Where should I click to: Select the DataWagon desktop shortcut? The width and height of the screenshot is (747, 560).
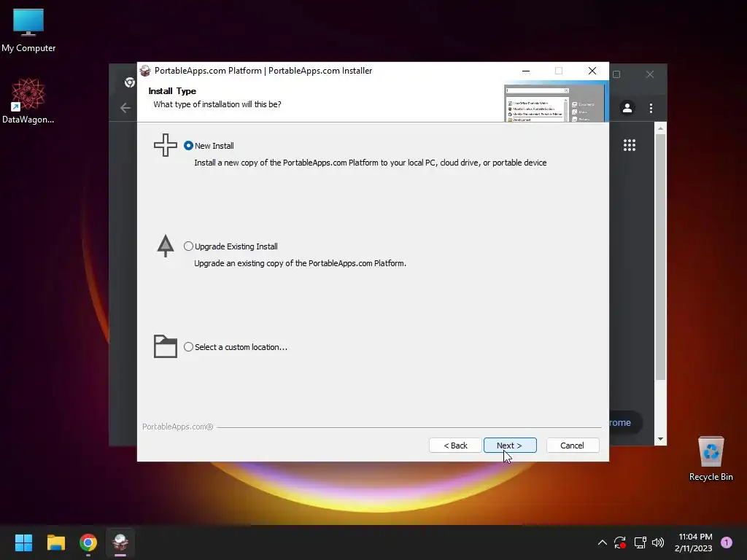coord(28,101)
